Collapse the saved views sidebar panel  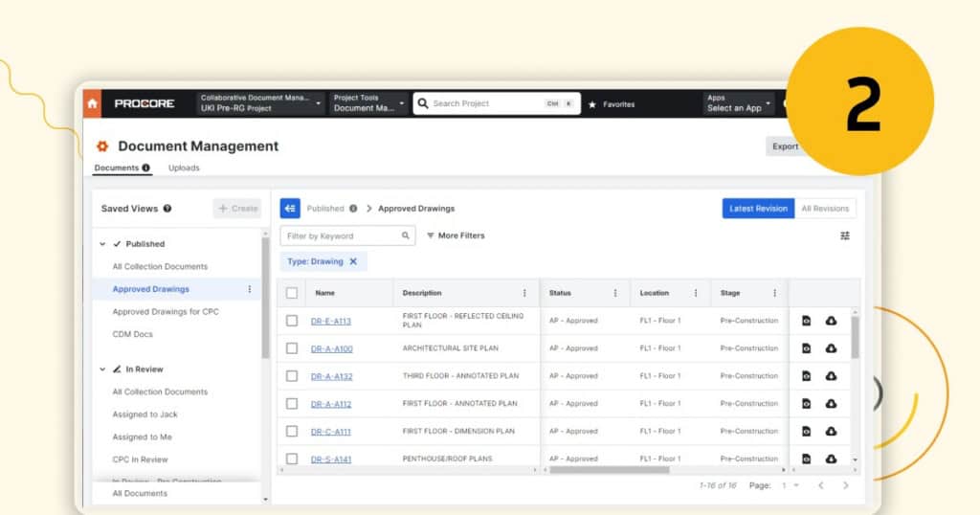click(290, 209)
